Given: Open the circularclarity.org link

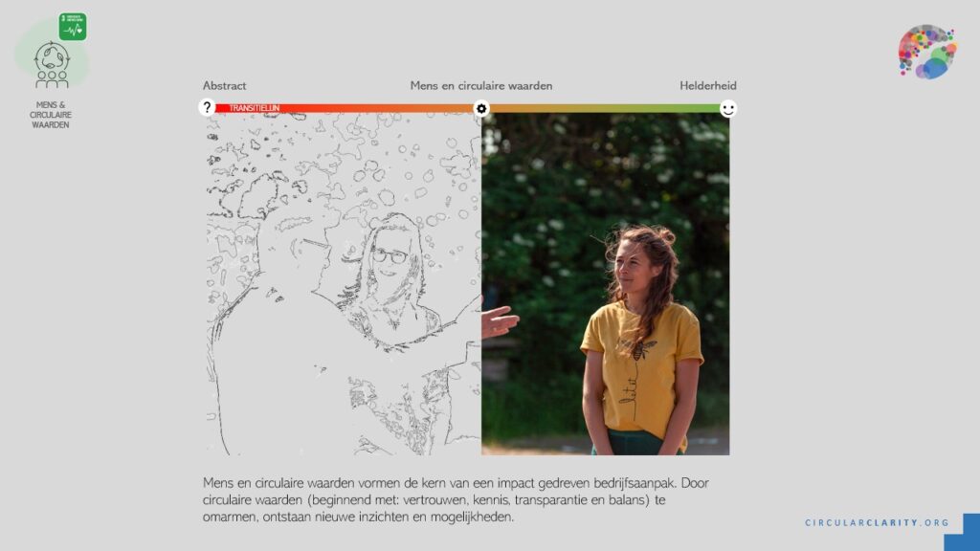Looking at the screenshot, I should (877, 522).
